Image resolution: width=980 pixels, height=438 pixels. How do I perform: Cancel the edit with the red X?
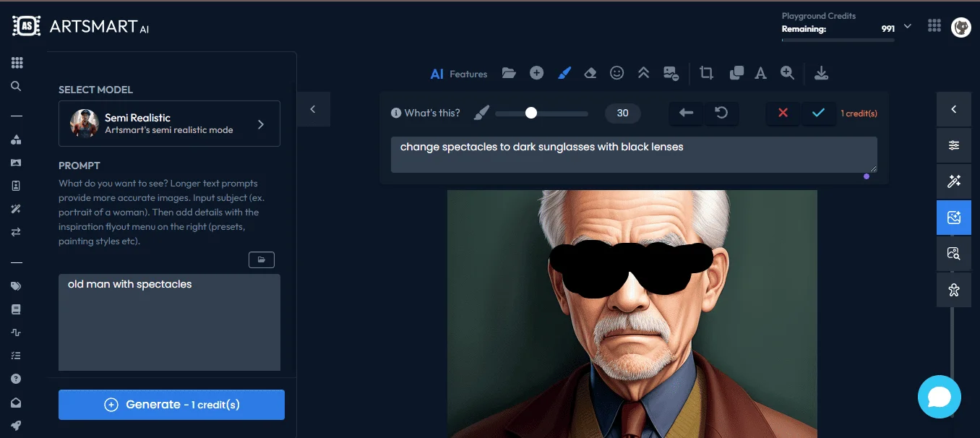(x=783, y=113)
